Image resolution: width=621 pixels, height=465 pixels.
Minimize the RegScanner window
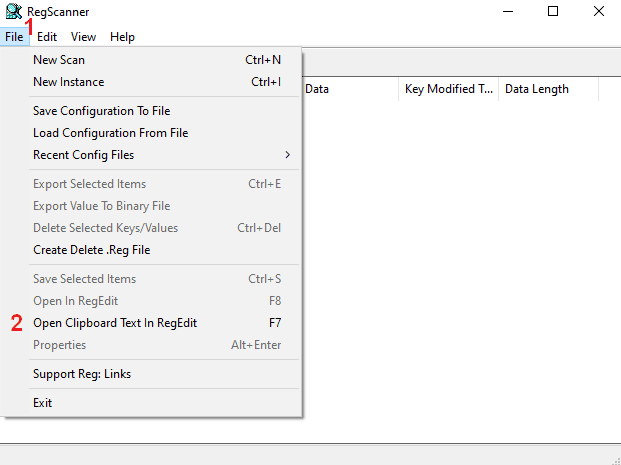point(508,11)
